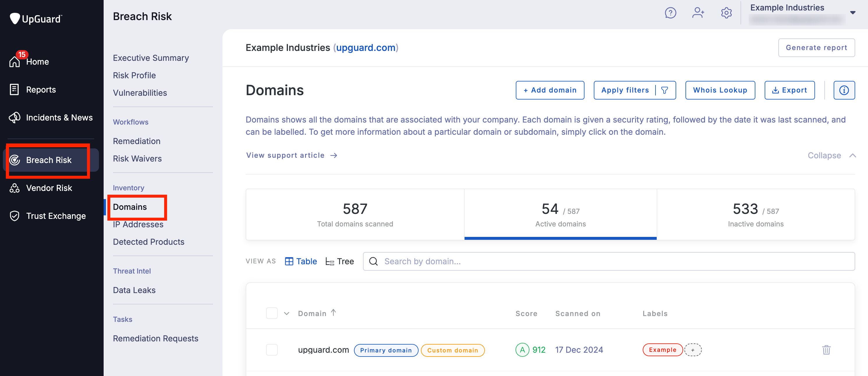
Task: Open settings gear icon
Action: pyautogui.click(x=726, y=13)
